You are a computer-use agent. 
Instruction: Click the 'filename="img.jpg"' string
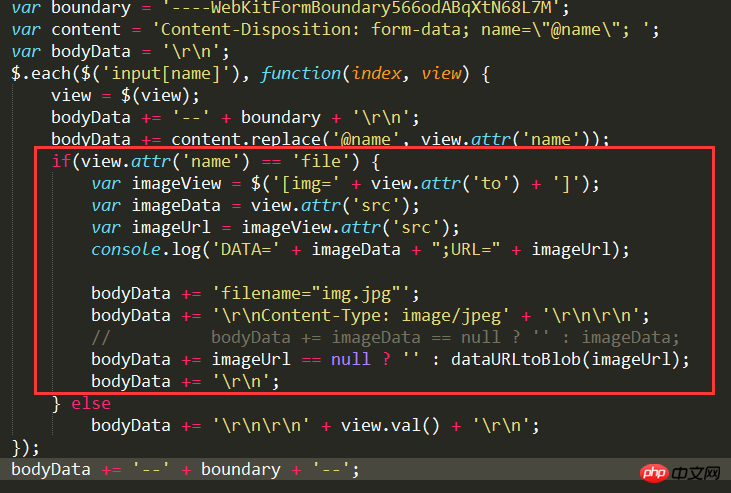coord(310,293)
